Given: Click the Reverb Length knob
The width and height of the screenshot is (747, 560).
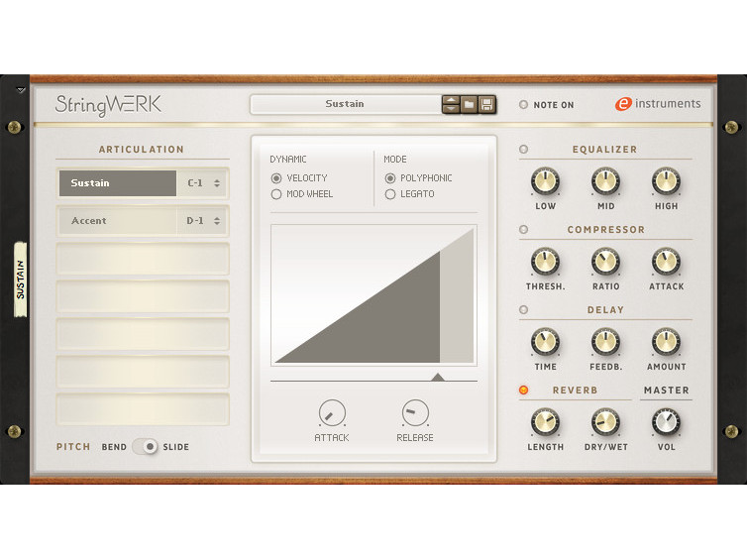Looking at the screenshot, I should (x=545, y=422).
